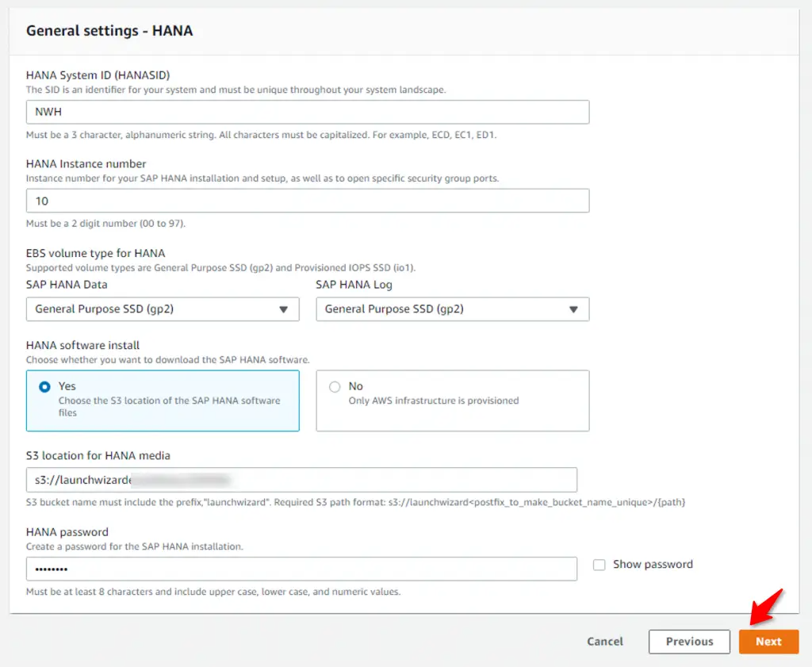
Task: Focus the HANA System ID field
Action: (308, 112)
